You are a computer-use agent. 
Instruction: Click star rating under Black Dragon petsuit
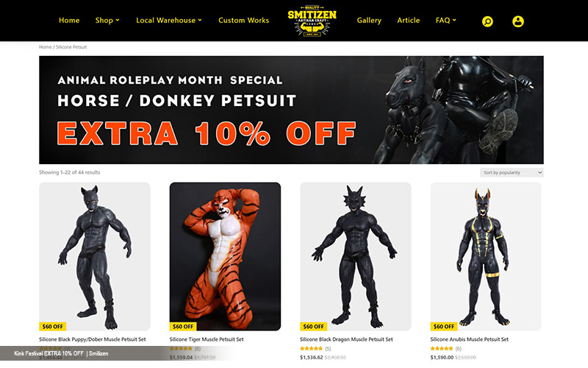point(311,348)
